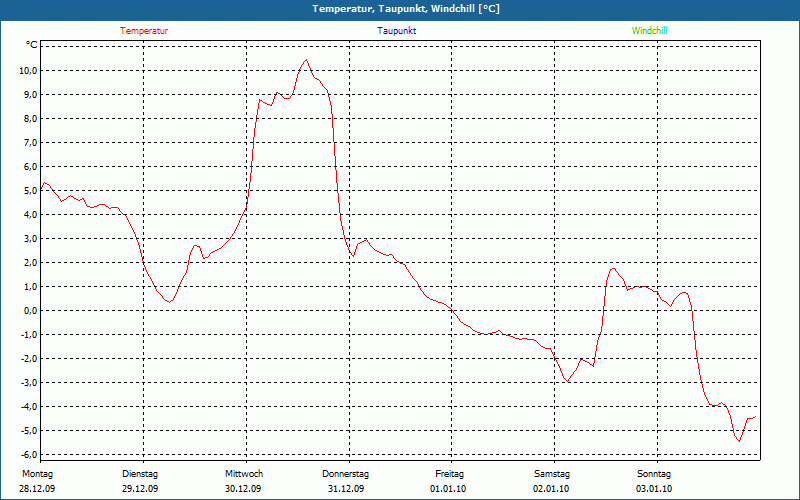Click the Samstag day label
800x500 pixels.
[x=552, y=474]
